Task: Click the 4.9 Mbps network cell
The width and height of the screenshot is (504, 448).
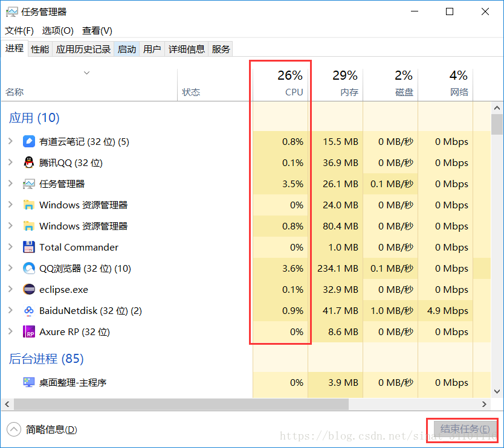Action: click(445, 310)
